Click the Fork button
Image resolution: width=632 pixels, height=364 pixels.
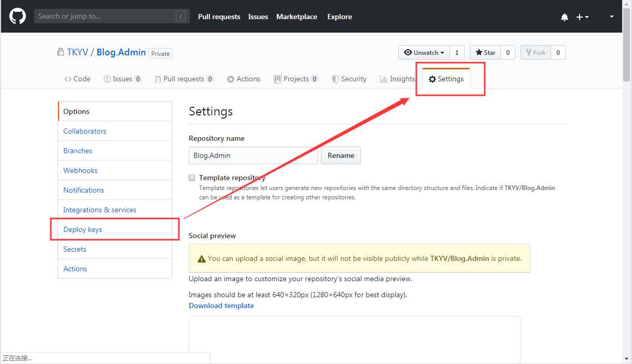coord(536,52)
